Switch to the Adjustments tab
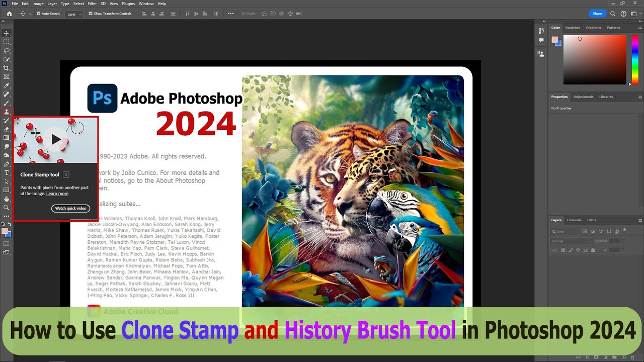Viewport: 644px width, 362px height. point(584,97)
